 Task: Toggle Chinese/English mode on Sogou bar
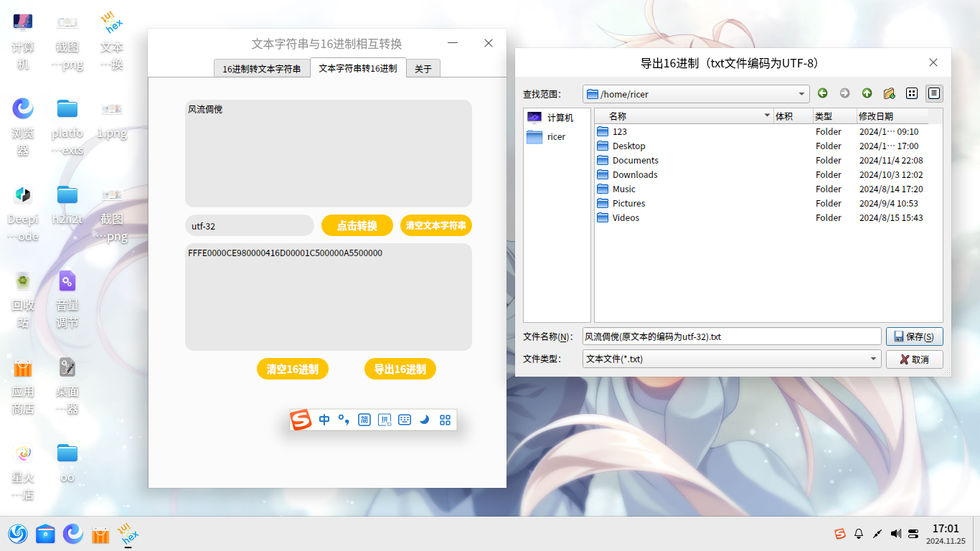coord(324,420)
